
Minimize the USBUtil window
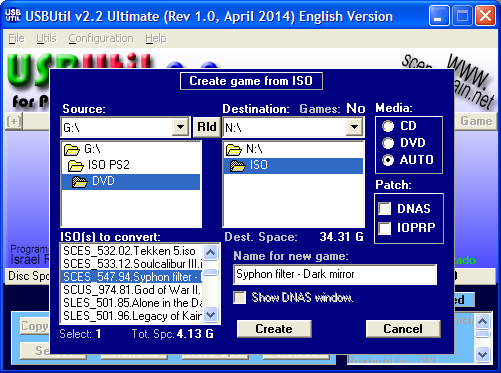(438, 16)
